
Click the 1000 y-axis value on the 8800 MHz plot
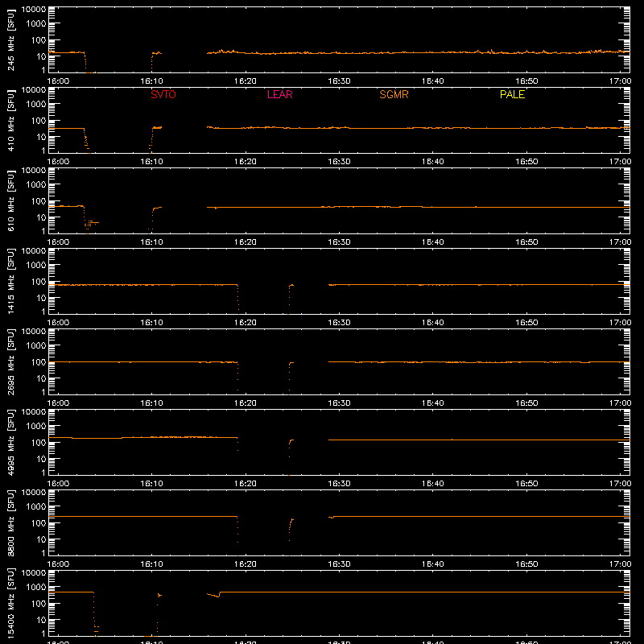click(x=36, y=507)
